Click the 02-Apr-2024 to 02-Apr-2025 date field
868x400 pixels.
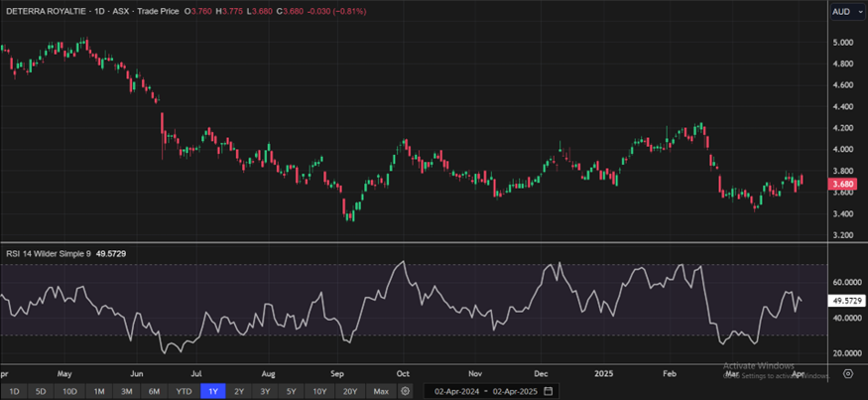tap(486, 391)
